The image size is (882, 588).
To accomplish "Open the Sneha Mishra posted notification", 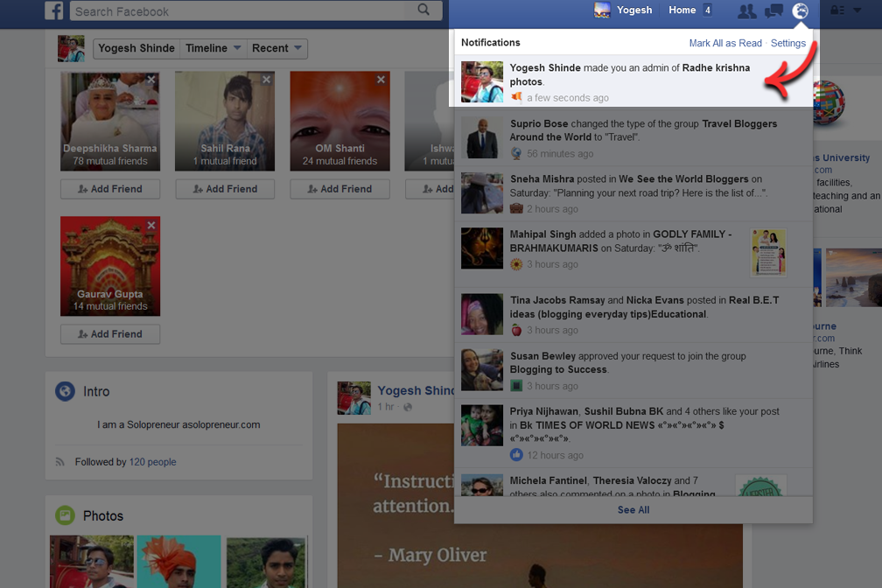I will pos(633,193).
